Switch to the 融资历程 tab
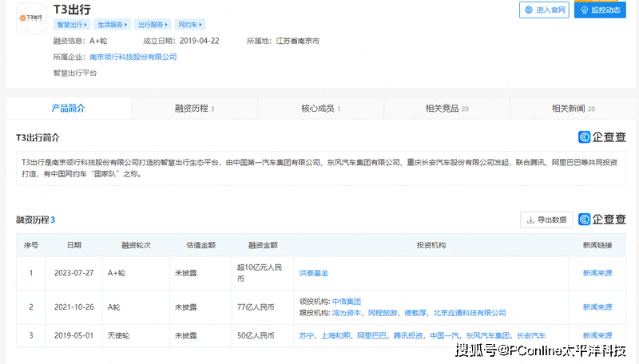Screen dimensions: 639x364 tap(195, 109)
